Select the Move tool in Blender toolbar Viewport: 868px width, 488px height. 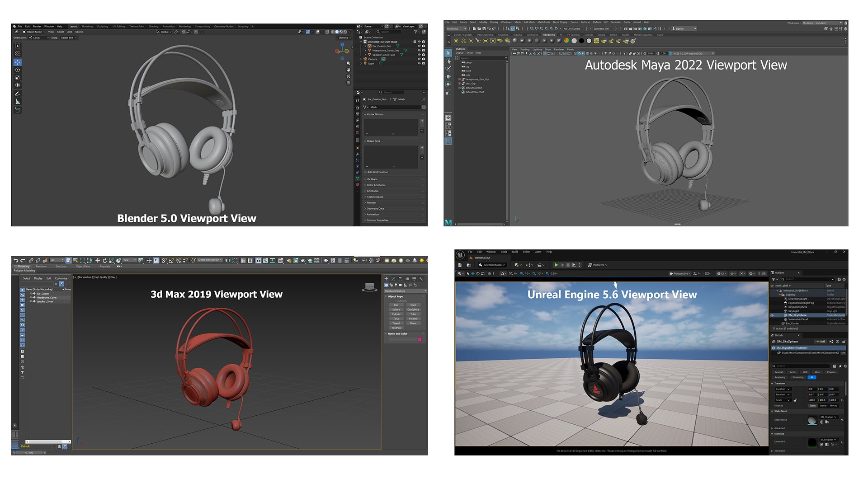[18, 62]
